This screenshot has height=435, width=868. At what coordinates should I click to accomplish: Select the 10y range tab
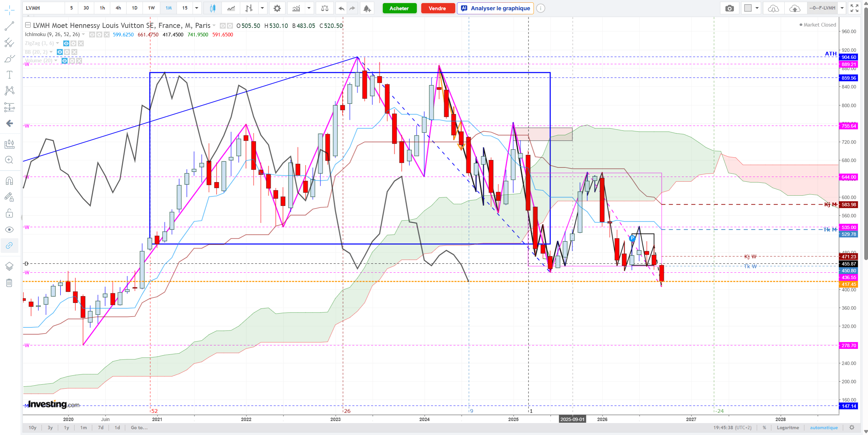(x=32, y=428)
